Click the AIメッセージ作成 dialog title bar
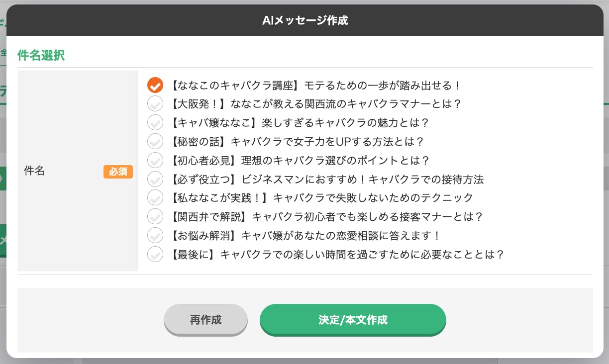Image resolution: width=609 pixels, height=364 pixels. tap(304, 20)
